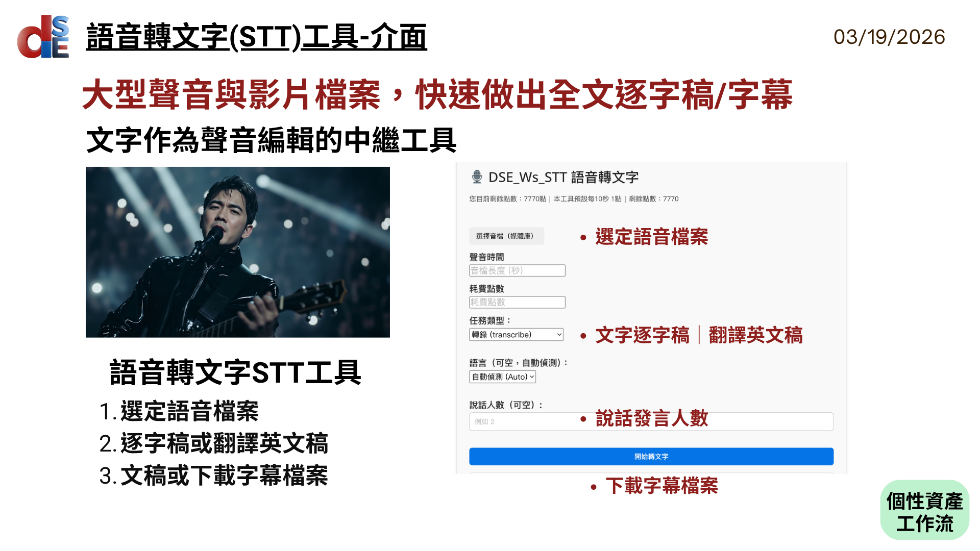
Task: Click the green 個性資產工作流 badge
Action: pyautogui.click(x=924, y=510)
